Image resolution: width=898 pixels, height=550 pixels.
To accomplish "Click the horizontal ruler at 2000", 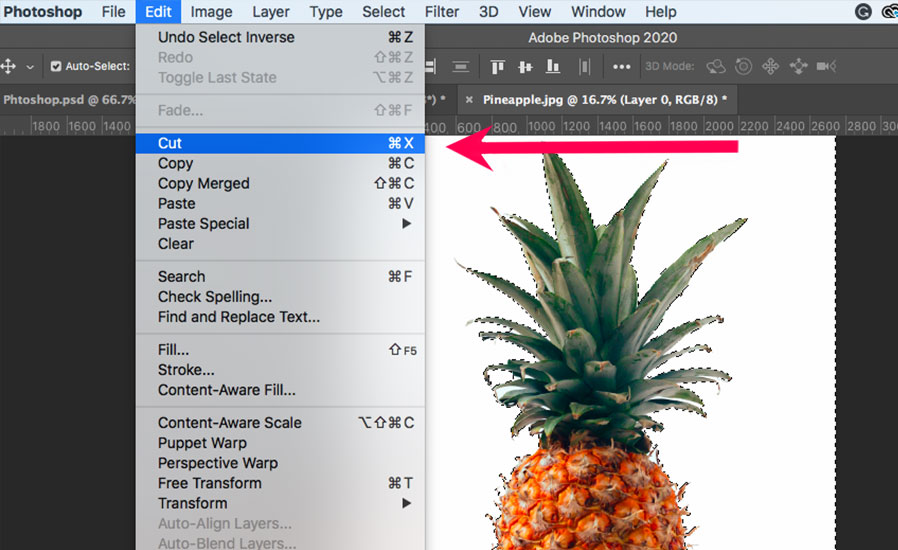I will pos(718,126).
